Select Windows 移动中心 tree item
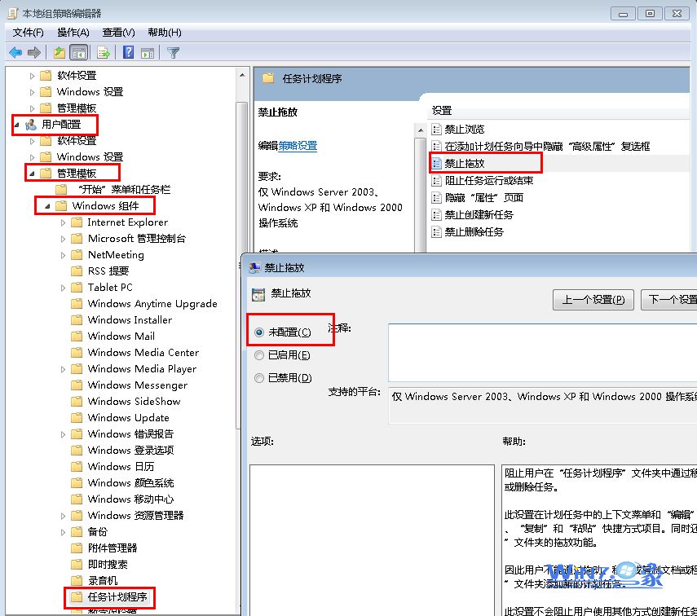This screenshot has height=616, width=697. click(x=130, y=499)
